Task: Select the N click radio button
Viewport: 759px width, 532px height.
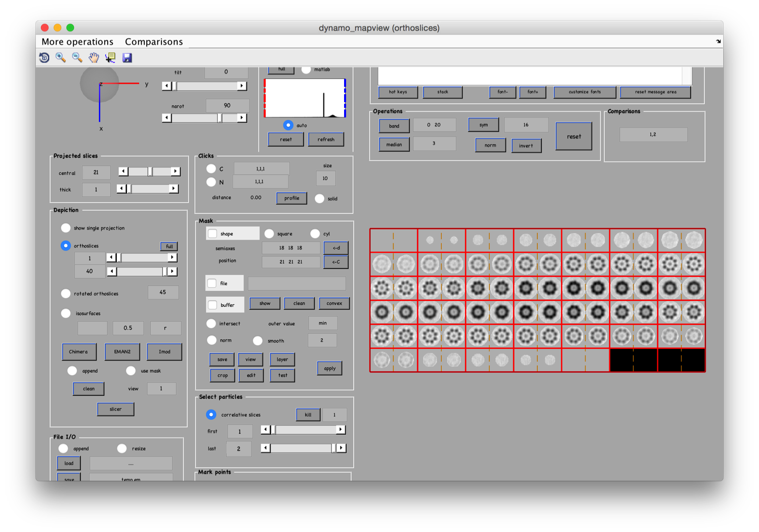Action: 212,182
